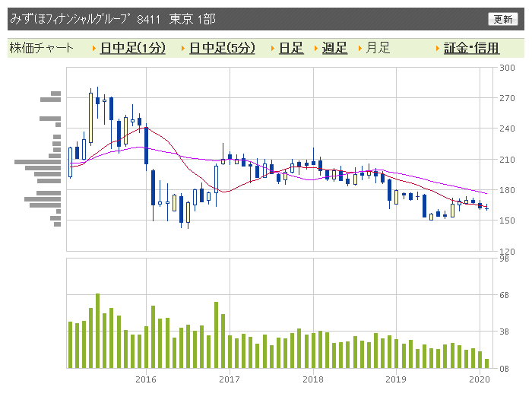Click the 3B volume axis label
Viewport: 532px width, 403px height.
[504, 332]
